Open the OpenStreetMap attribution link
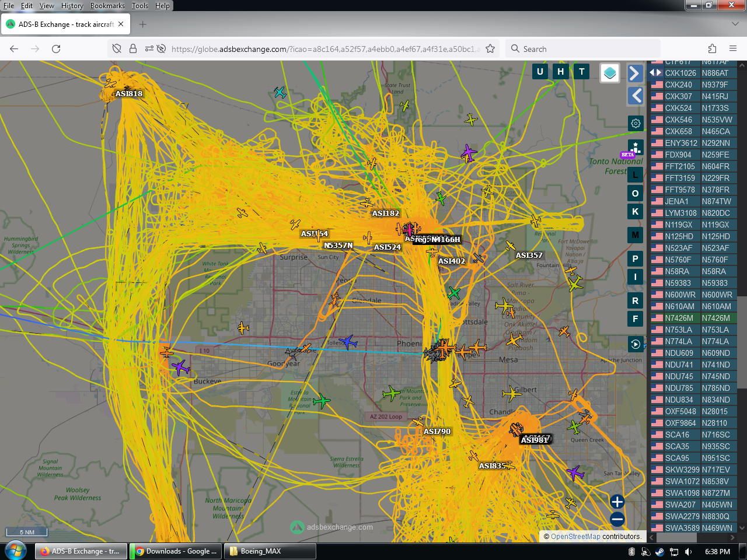This screenshot has width=747, height=560. coord(575,537)
